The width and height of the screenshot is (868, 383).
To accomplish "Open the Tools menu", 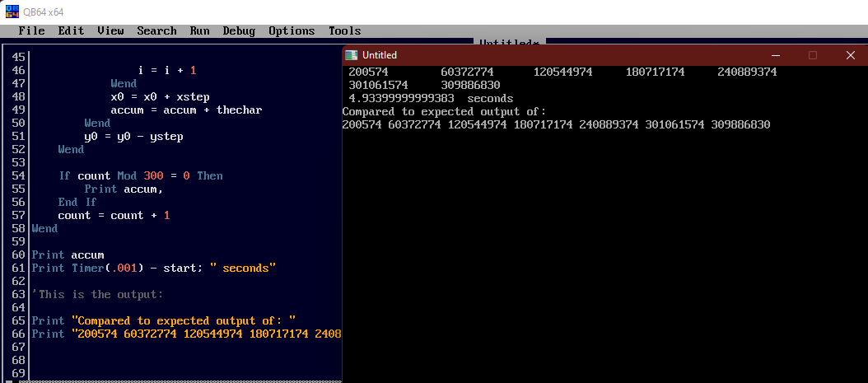I will (344, 30).
